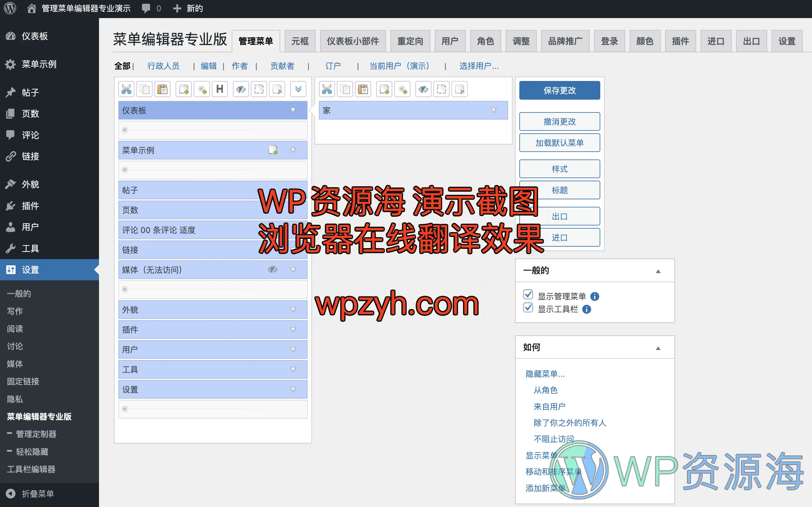812x507 pixels.
Task: Click delete menu icon in top-level menu toolbar
Action: (x=277, y=89)
